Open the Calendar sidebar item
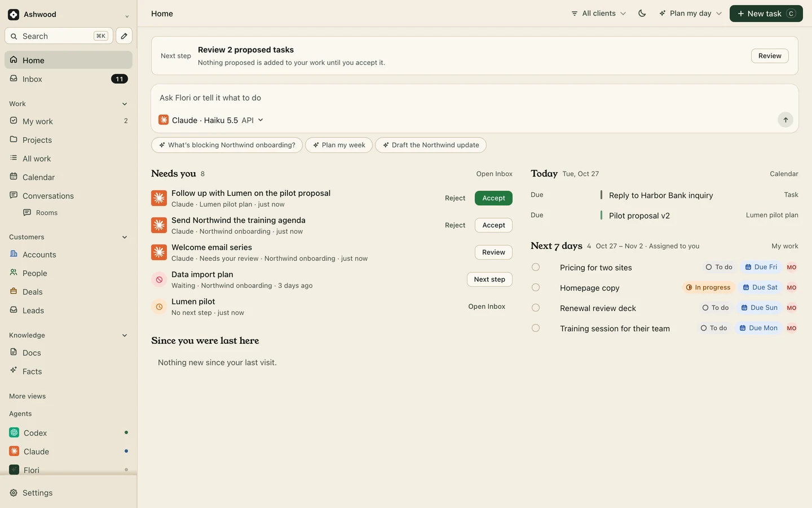 68,177
